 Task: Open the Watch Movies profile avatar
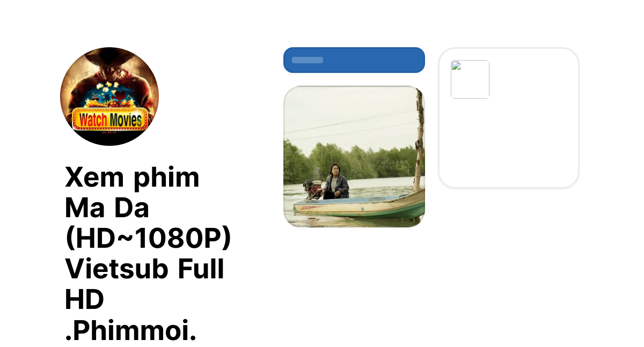coord(109,97)
